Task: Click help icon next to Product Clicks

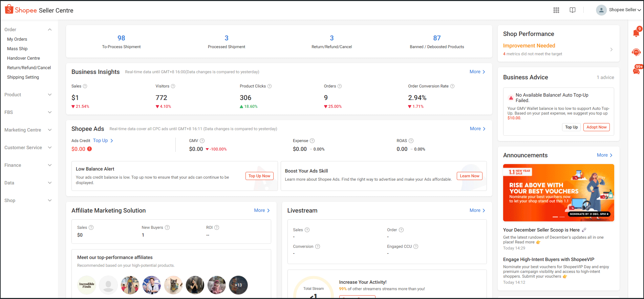Action: point(270,86)
